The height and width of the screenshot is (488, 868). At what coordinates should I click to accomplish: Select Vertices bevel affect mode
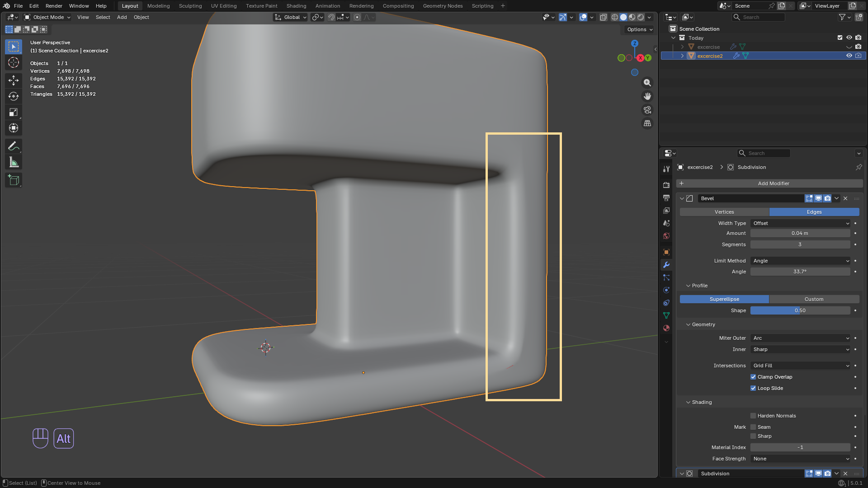[724, 212]
